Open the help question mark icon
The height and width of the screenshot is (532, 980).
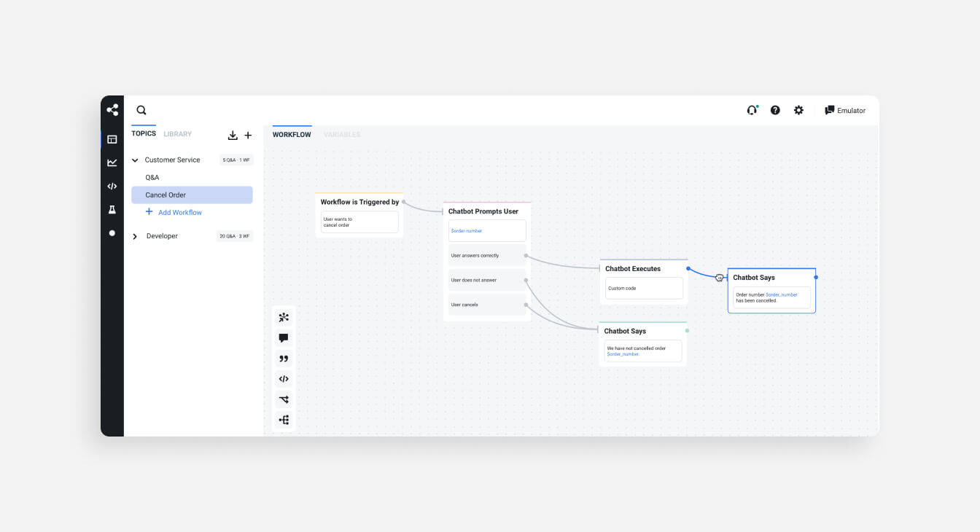(775, 111)
